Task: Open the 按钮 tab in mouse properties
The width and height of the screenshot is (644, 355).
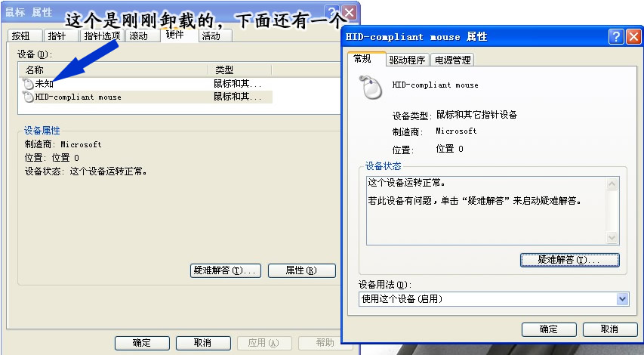Action: [x=21, y=36]
